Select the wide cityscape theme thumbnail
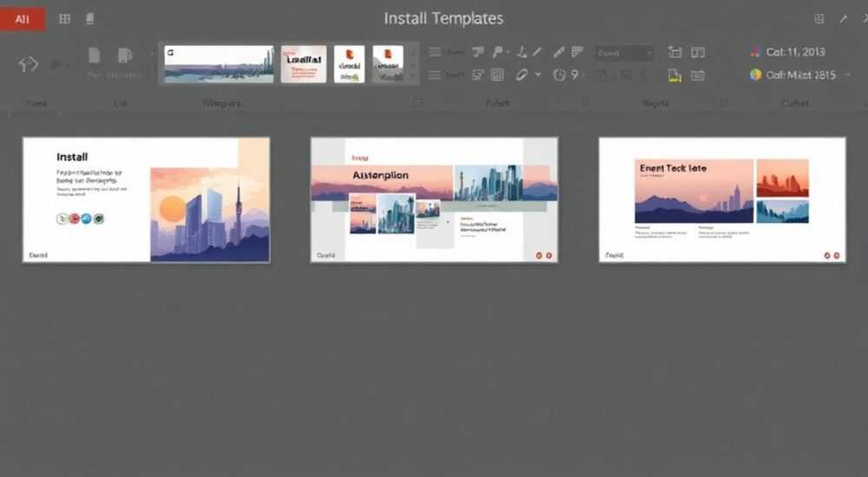 click(220, 64)
